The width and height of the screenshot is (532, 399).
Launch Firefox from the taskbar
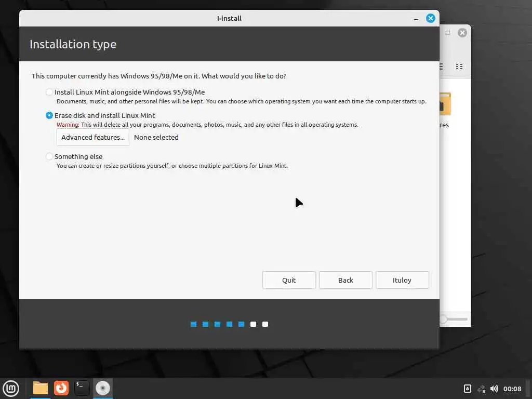(61, 388)
